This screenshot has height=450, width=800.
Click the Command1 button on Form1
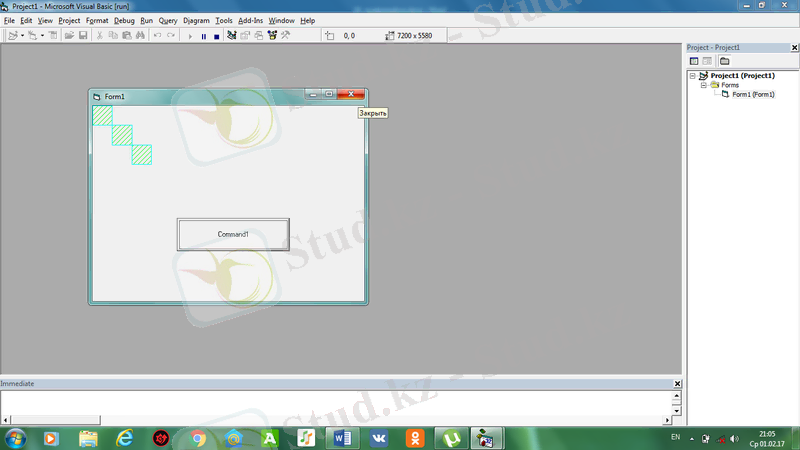point(233,234)
